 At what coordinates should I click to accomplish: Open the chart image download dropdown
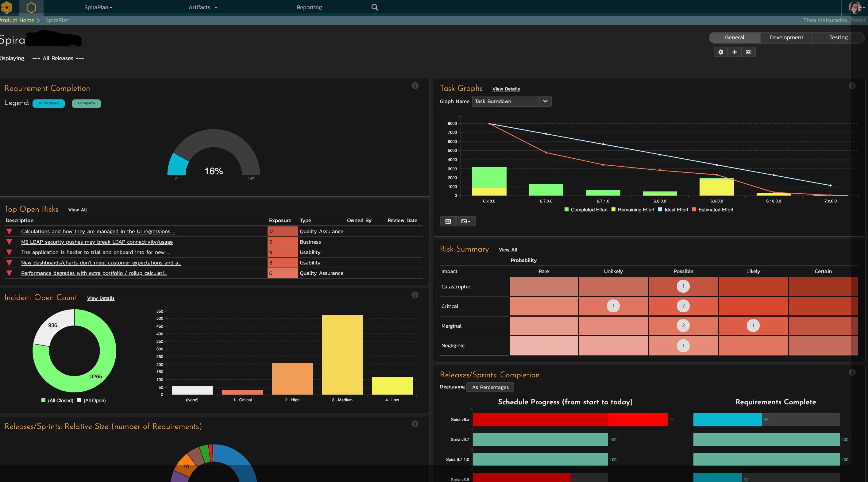(x=466, y=221)
